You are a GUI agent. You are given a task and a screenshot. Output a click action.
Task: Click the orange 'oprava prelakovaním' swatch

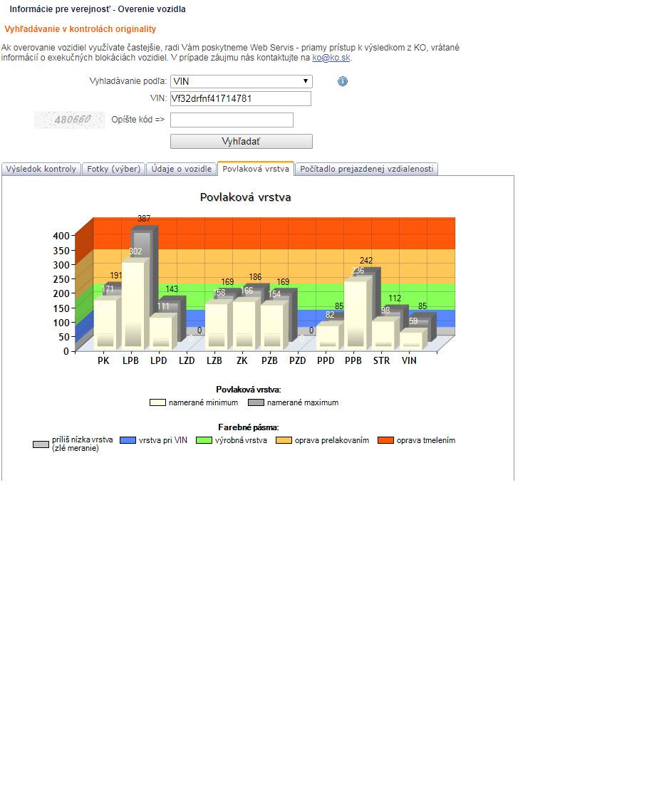tap(284, 440)
